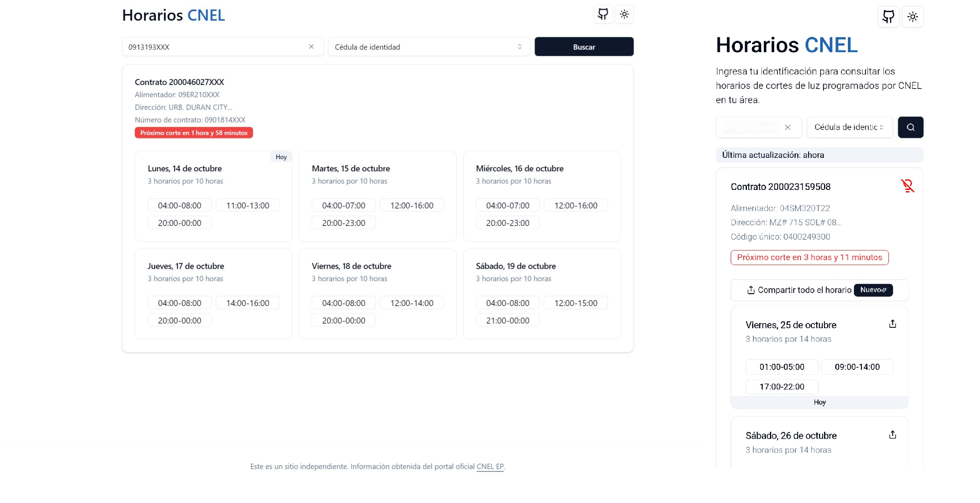Image resolution: width=980 pixels, height=503 pixels.
Task: Select the 14:00-16:00 slot on Jueves
Action: 248,303
